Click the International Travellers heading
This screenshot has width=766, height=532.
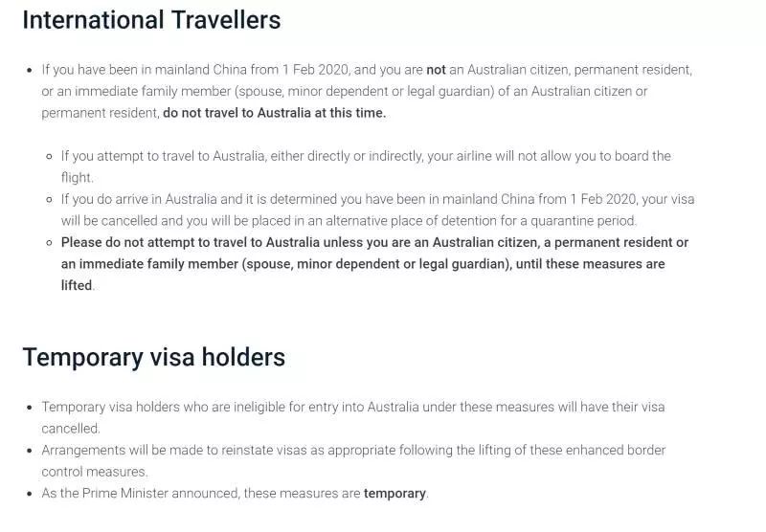point(151,20)
